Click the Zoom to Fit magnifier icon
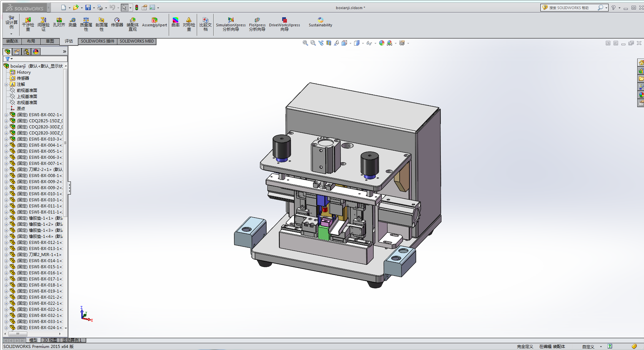Image resolution: width=644 pixels, height=350 pixels. (305, 43)
